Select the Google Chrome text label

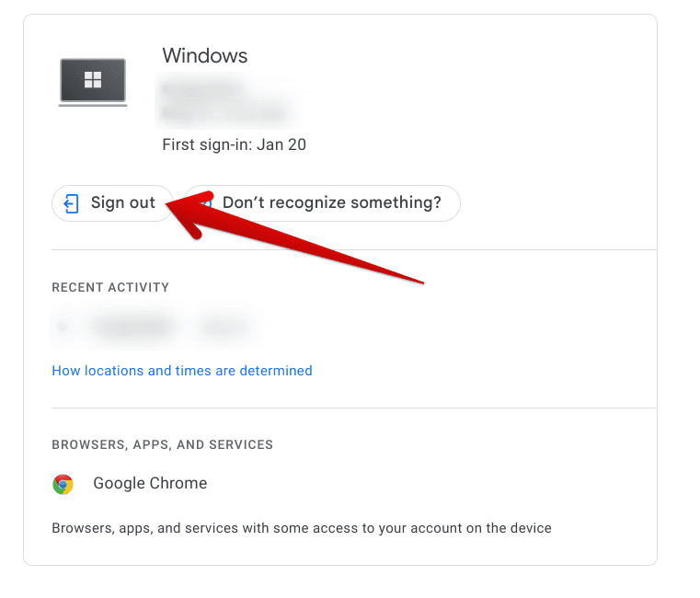150,484
